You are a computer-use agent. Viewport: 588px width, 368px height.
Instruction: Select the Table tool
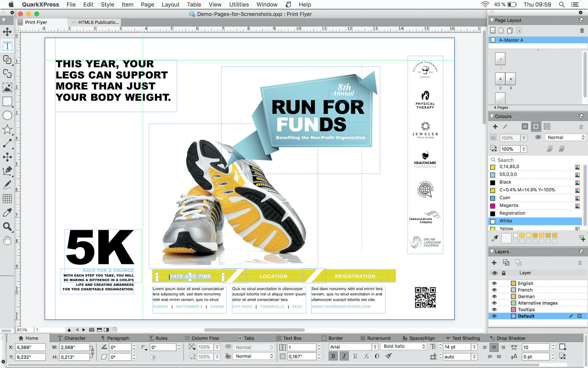click(x=7, y=199)
